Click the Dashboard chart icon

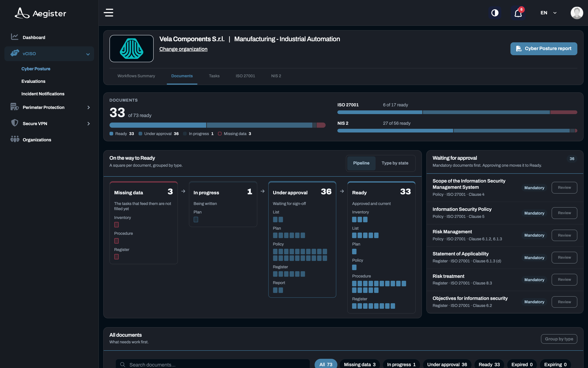[15, 37]
